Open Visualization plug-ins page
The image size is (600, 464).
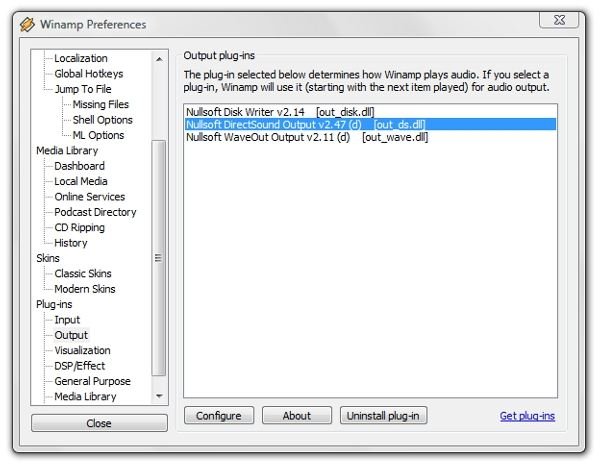[x=82, y=350]
